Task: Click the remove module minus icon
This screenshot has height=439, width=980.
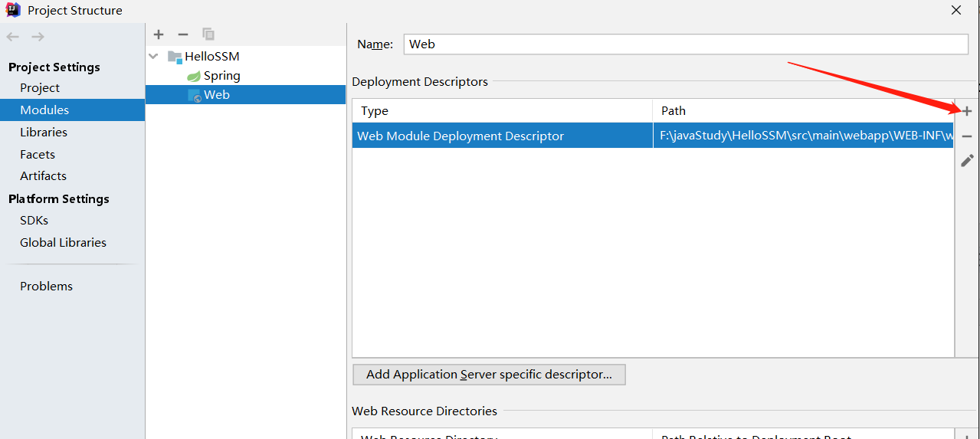Action: click(x=183, y=34)
